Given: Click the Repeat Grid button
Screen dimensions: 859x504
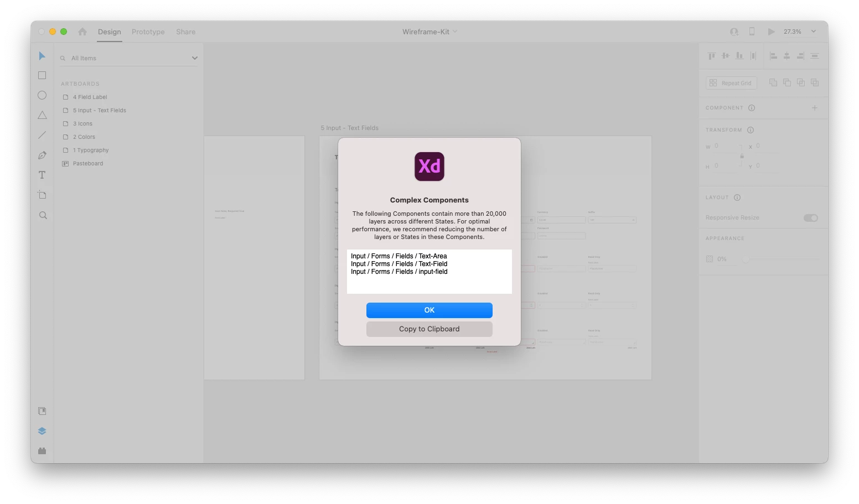Looking at the screenshot, I should pyautogui.click(x=731, y=83).
